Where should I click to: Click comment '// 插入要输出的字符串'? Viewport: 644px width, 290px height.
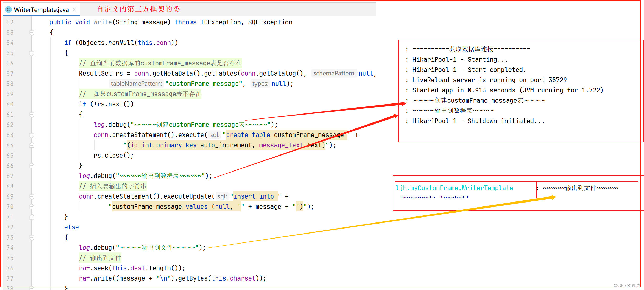tap(113, 186)
